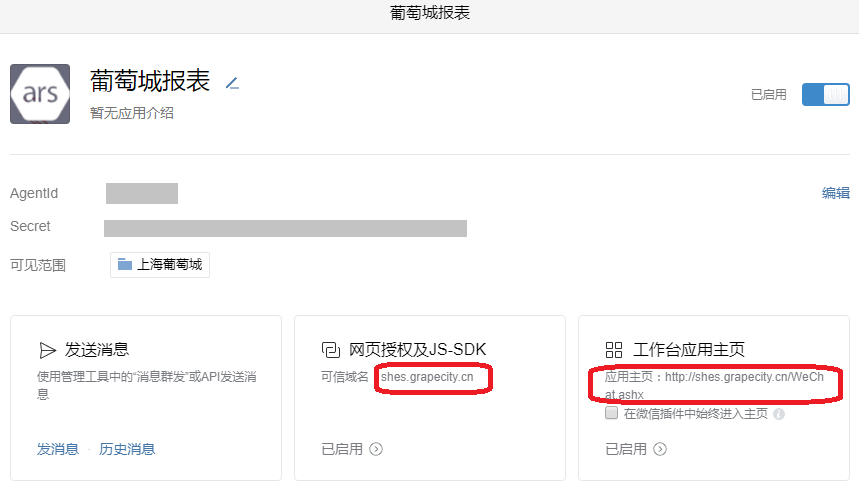This screenshot has height=486, width=859.
Task: Click the 发送消息 card heading
Action: pos(97,350)
